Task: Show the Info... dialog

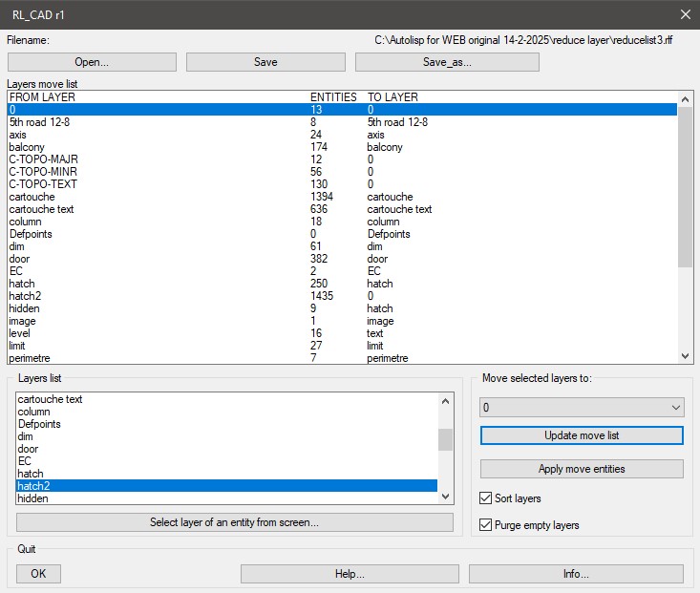Action: tap(576, 574)
